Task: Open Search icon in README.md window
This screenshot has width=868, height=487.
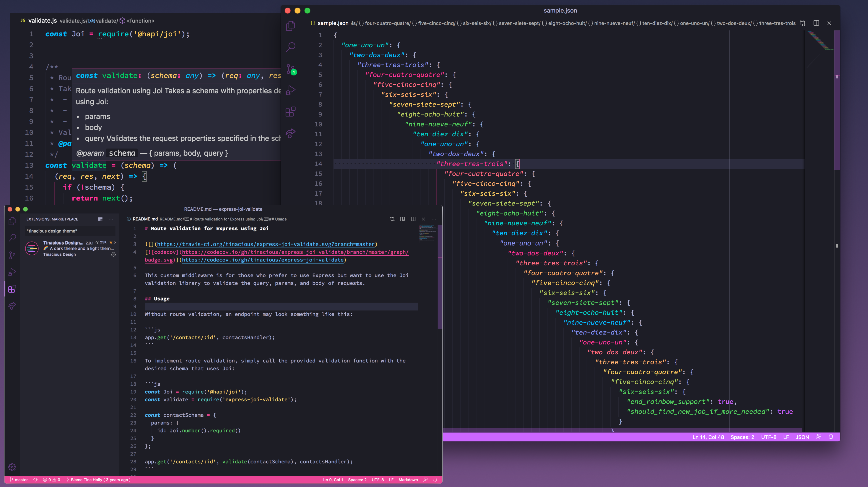Action: 12,238
